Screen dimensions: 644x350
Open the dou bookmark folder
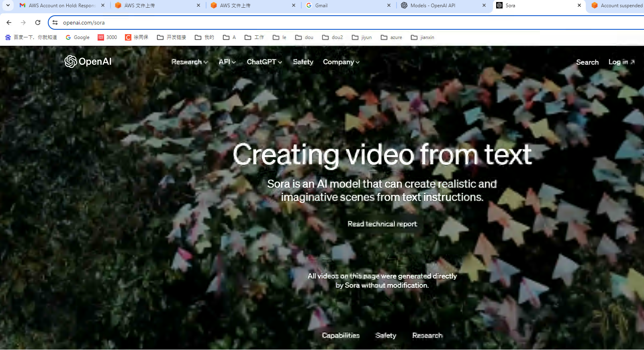click(x=304, y=37)
